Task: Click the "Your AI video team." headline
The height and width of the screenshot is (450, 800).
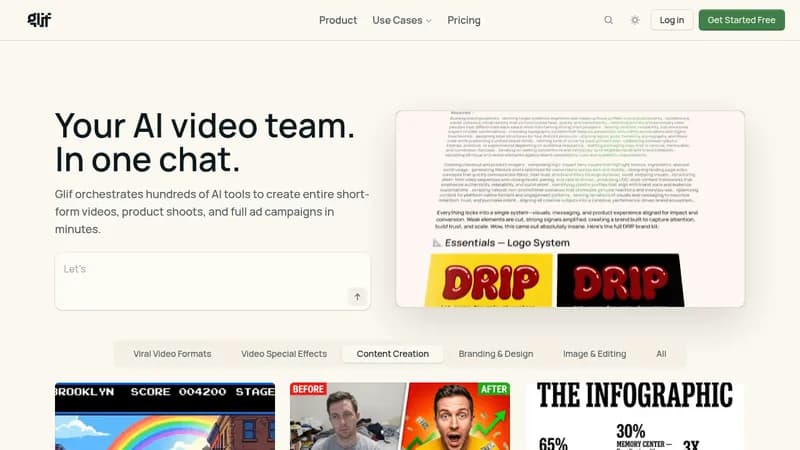Action: pyautogui.click(x=205, y=126)
